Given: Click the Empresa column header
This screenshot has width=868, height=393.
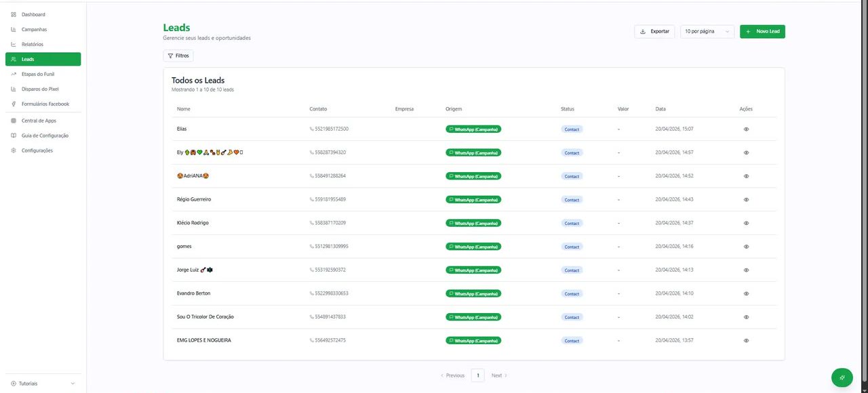Looking at the screenshot, I should (x=404, y=109).
